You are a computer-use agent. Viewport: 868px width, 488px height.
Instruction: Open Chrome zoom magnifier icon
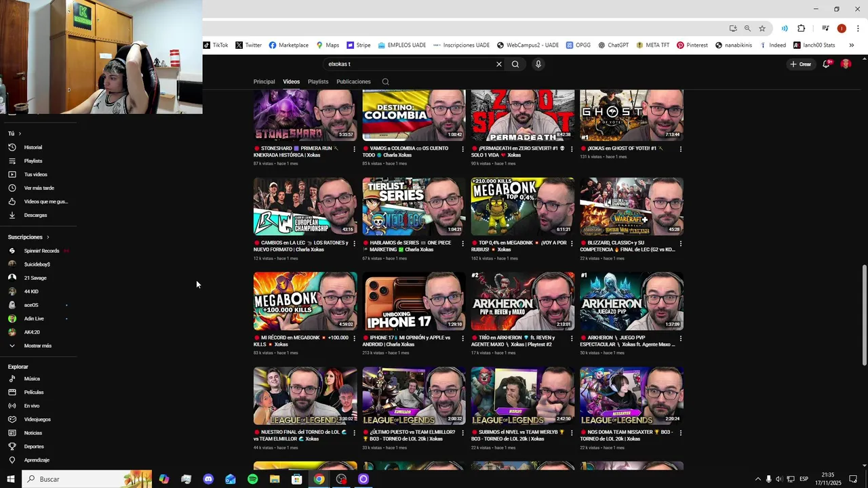tap(747, 28)
